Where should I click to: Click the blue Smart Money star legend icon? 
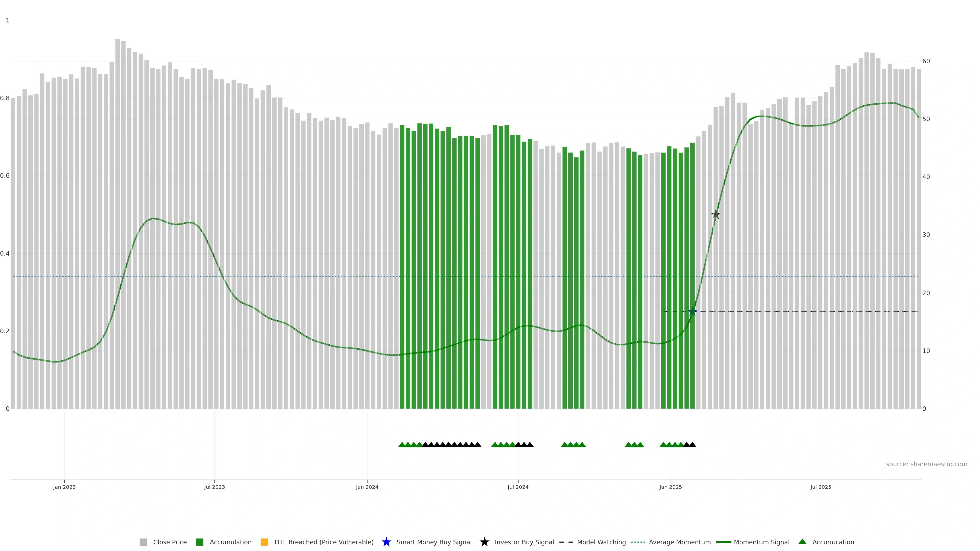pyautogui.click(x=386, y=542)
